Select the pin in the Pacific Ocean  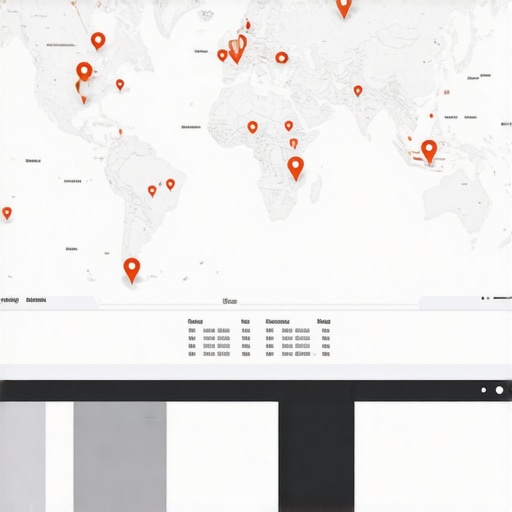pyautogui.click(x=7, y=213)
